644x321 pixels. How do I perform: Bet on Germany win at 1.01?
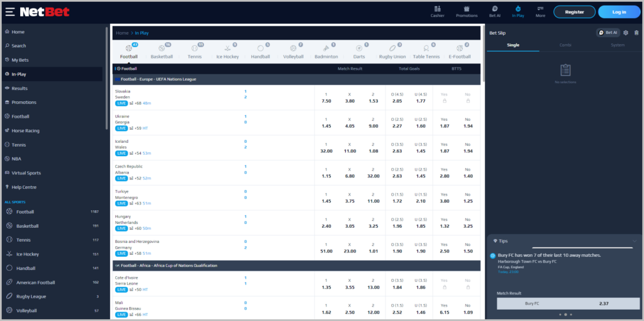click(x=373, y=248)
